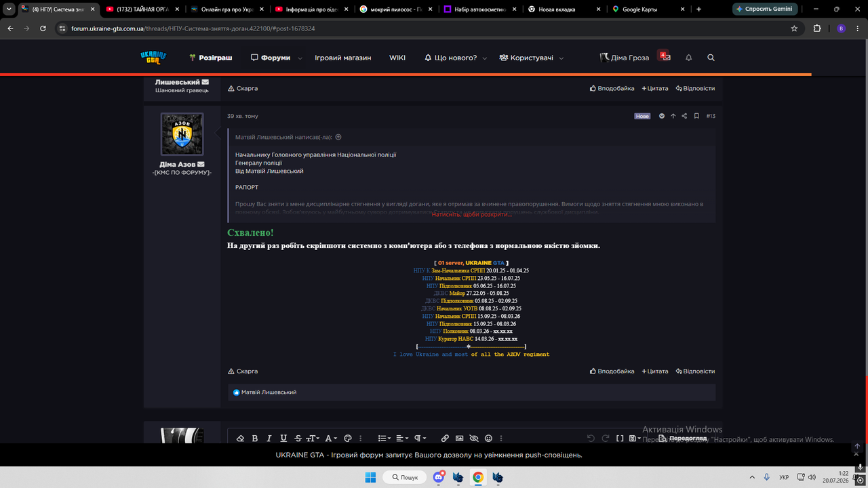The width and height of the screenshot is (868, 488).
Task: Open Діма Гроза account menu
Action: pos(625,58)
